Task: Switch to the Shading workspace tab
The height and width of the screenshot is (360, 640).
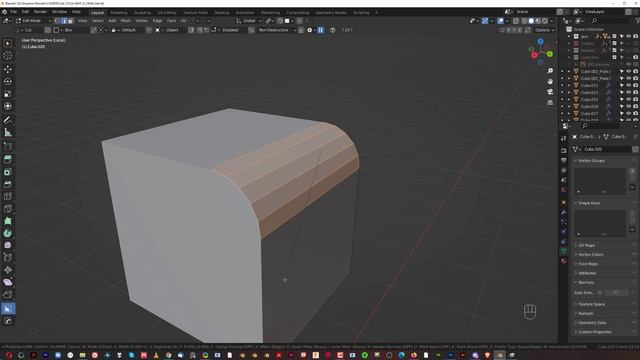Action: click(x=222, y=13)
